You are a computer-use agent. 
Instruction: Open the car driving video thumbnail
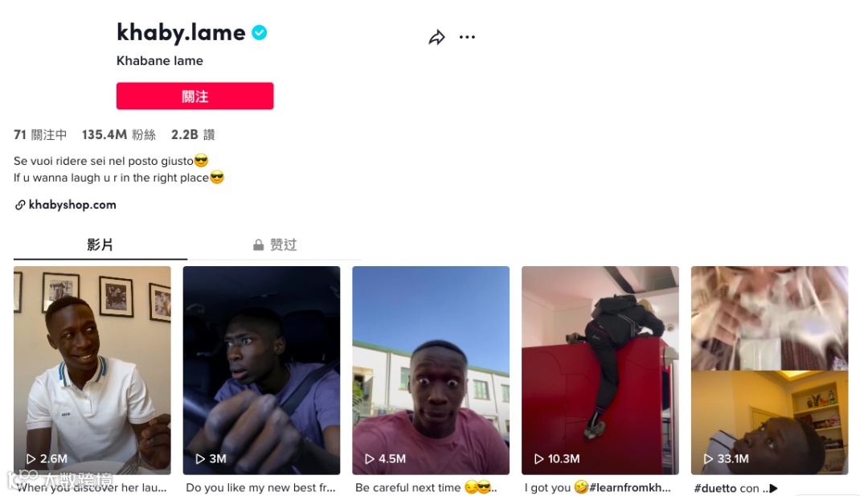(262, 371)
